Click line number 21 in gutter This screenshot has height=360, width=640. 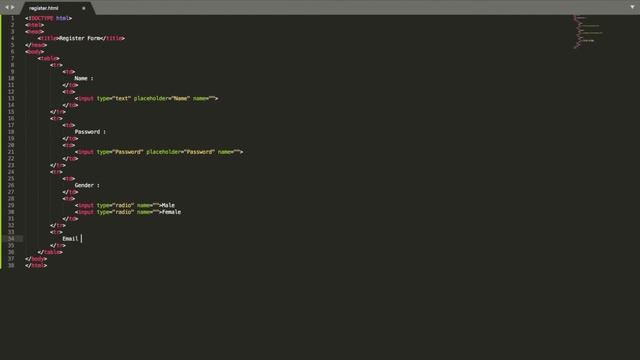[x=11, y=152]
